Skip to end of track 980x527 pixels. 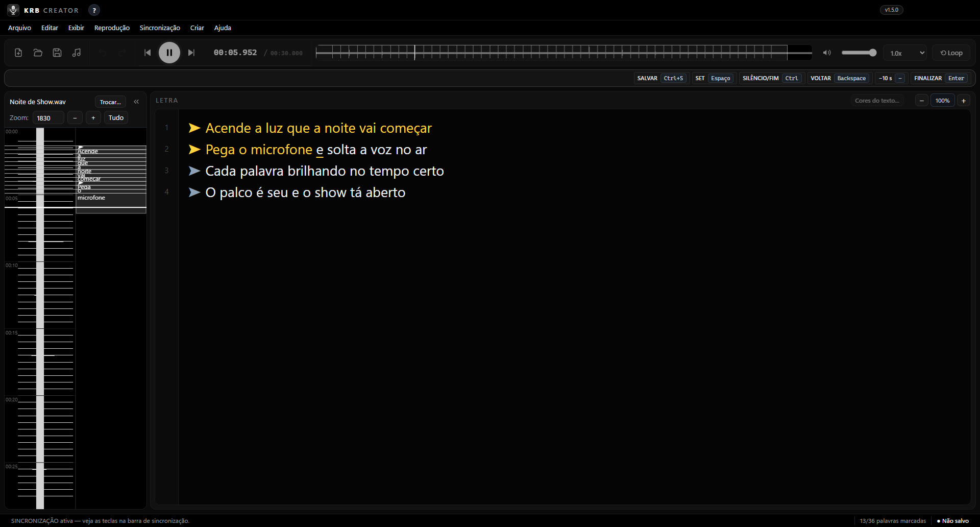point(191,53)
